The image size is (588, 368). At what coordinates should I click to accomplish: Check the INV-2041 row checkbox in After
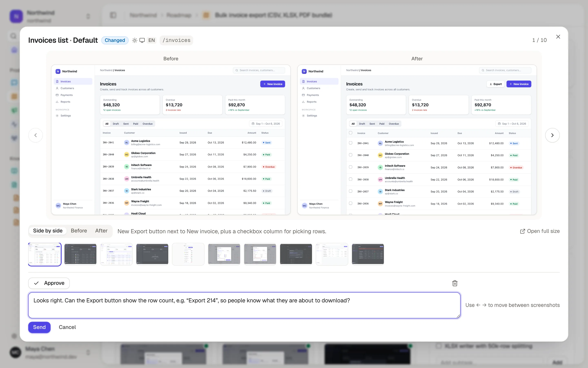(x=350, y=143)
